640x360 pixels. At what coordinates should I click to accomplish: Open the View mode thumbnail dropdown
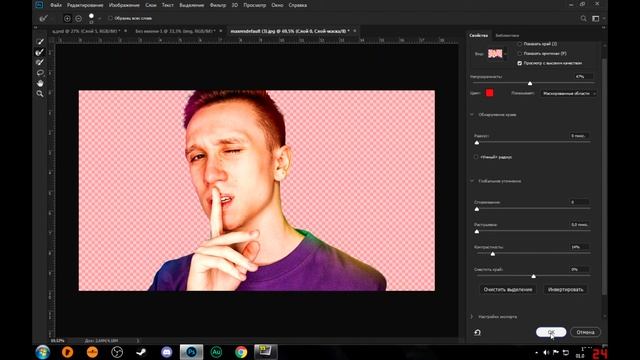[x=496, y=54]
